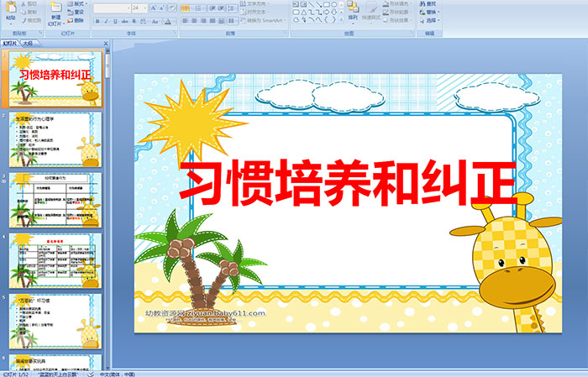Select slide 5 thumbnail
Screen dimensions: 588x377
(x=55, y=322)
